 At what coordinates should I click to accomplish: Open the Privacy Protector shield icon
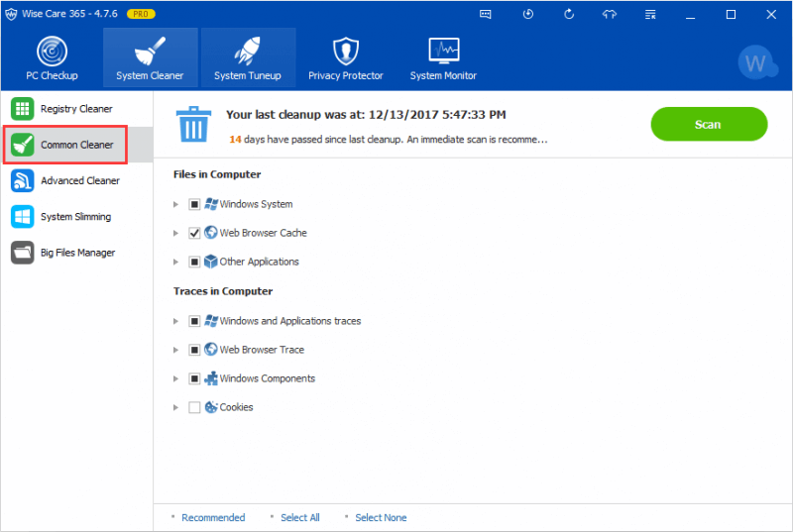pyautogui.click(x=344, y=52)
